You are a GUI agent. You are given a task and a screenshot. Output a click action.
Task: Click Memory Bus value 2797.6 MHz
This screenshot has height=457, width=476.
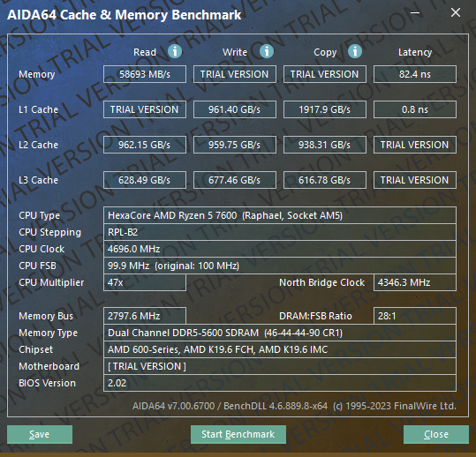[145, 316]
